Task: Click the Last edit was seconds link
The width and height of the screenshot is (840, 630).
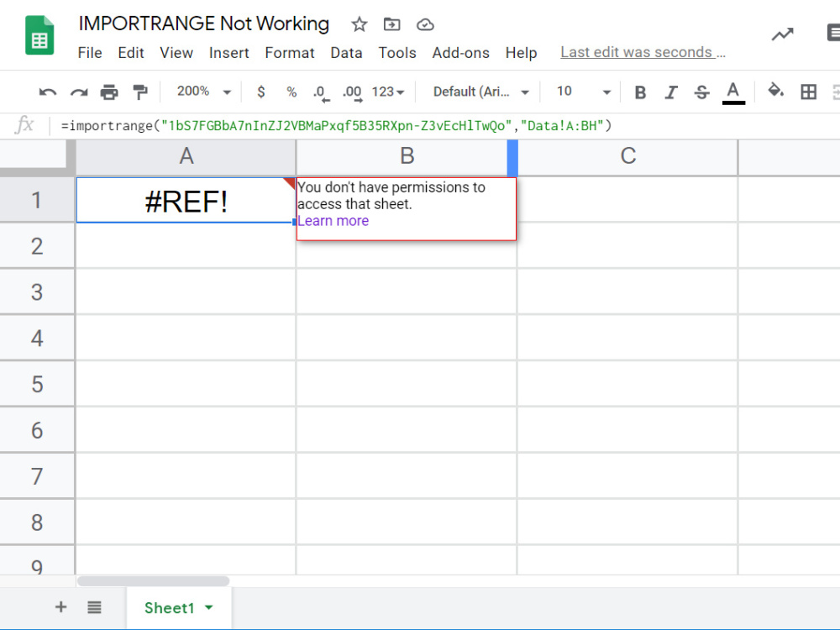Action: pos(643,52)
